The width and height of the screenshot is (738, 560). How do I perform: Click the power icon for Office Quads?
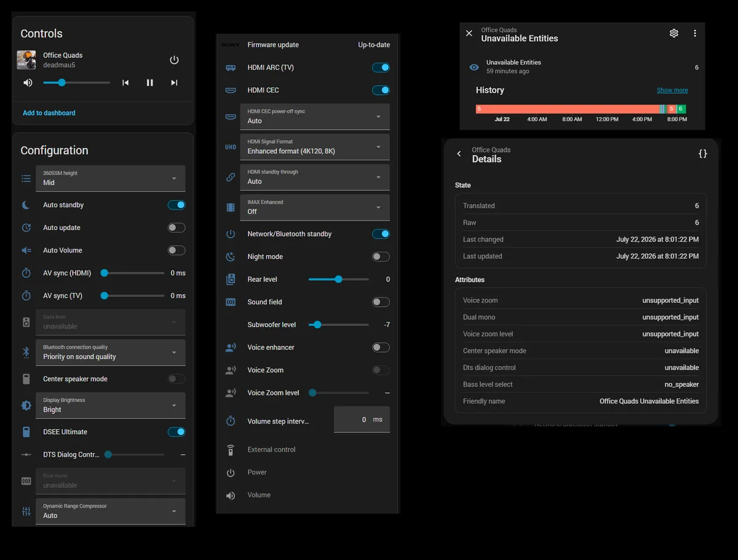[174, 60]
